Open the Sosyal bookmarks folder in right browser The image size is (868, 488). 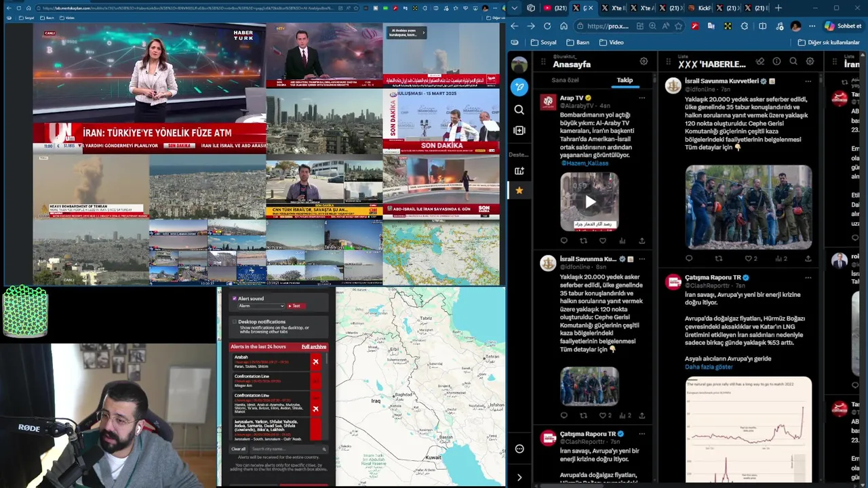(543, 42)
